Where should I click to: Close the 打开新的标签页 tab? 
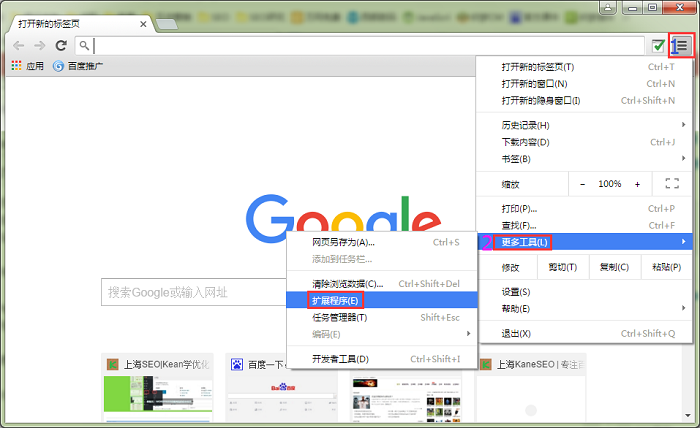point(143,24)
